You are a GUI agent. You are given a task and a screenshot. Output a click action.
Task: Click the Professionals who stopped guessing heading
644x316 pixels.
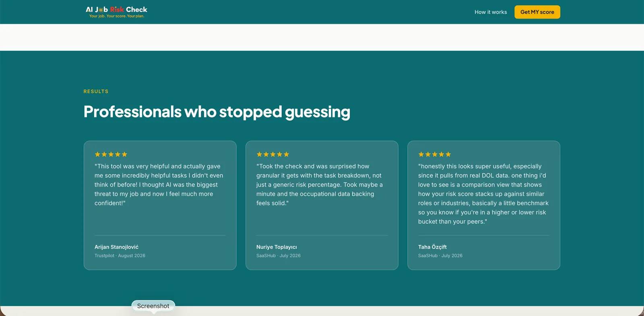tap(217, 112)
